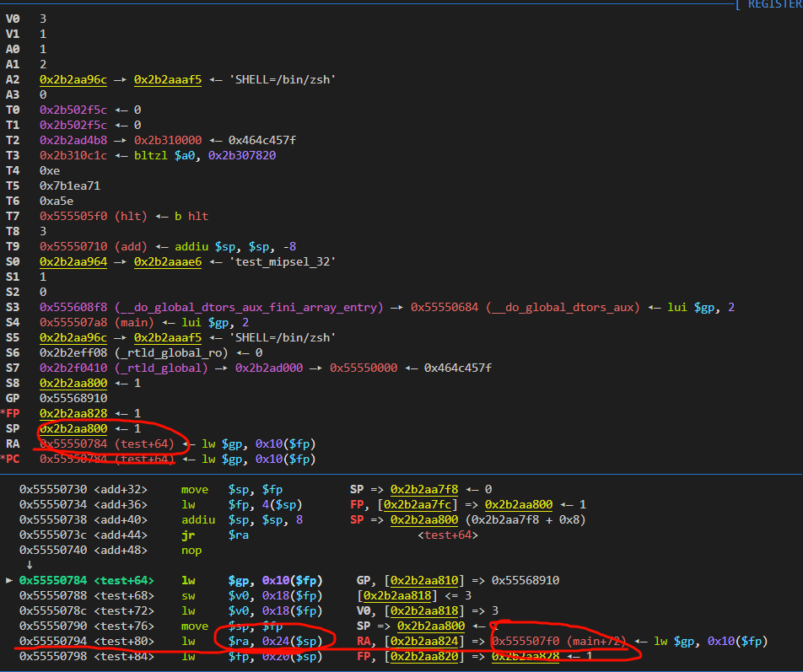Screen dimensions: 803x672
Task: Click the nop instruction at <add+48>
Action: tap(191, 551)
